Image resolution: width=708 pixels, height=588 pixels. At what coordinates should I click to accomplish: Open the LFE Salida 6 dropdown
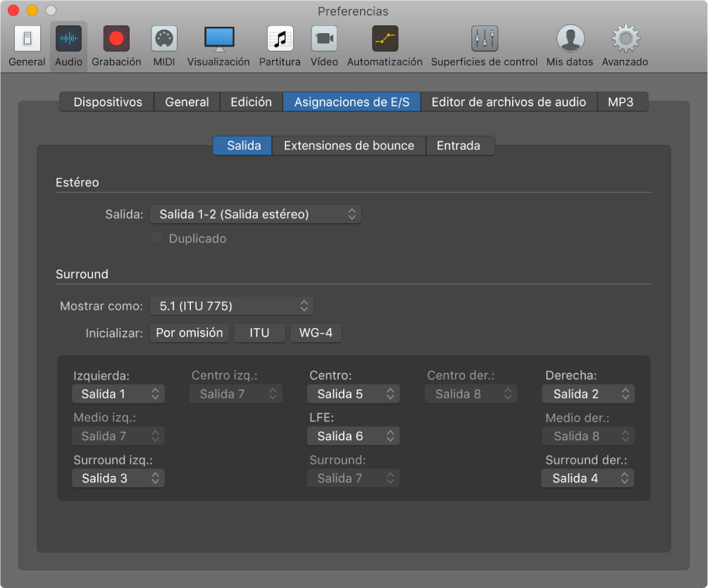[x=353, y=436]
